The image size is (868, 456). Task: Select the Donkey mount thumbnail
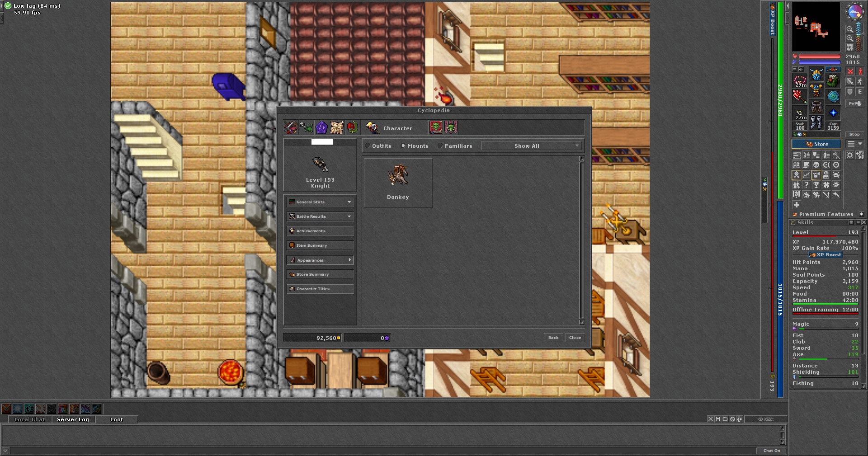pyautogui.click(x=398, y=183)
